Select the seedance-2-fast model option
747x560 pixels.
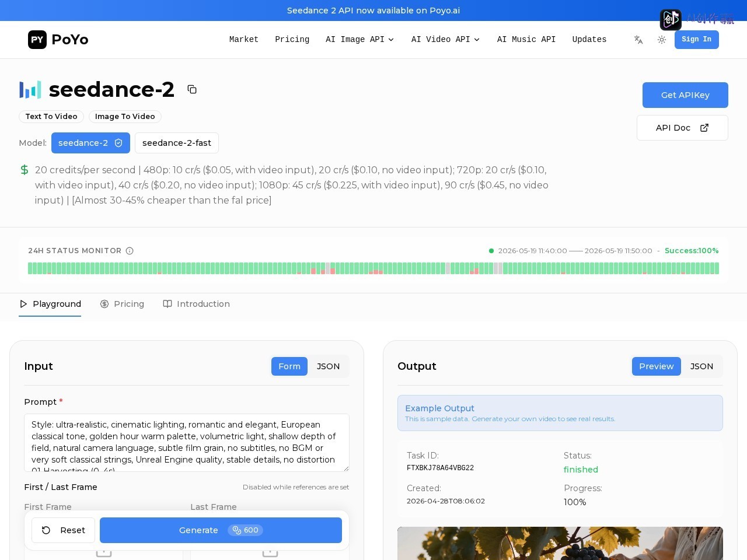point(177,143)
